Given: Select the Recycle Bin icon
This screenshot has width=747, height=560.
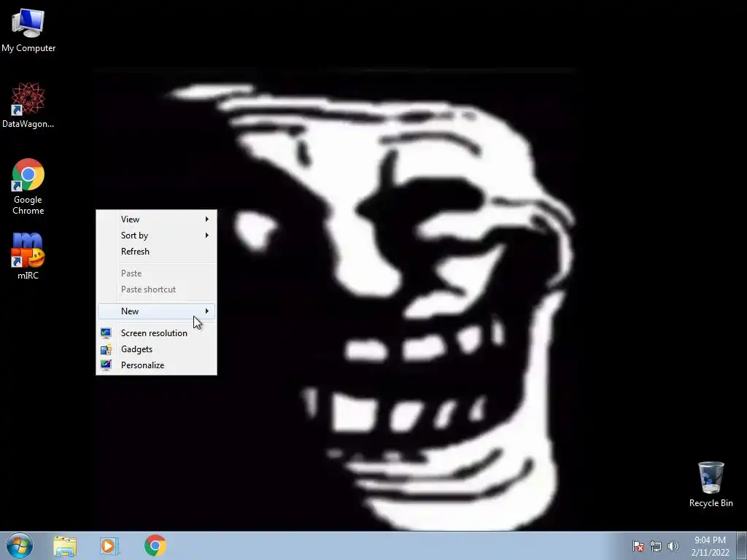Looking at the screenshot, I should (711, 484).
